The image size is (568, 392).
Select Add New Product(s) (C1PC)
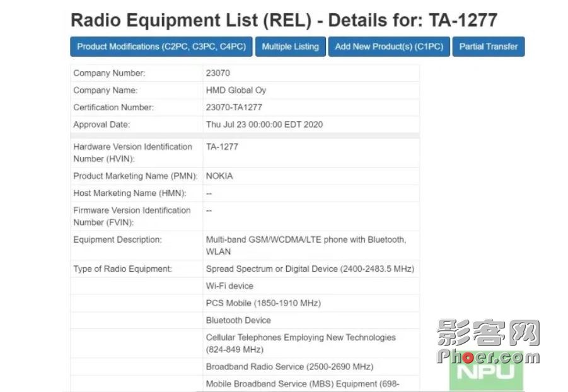click(x=389, y=47)
